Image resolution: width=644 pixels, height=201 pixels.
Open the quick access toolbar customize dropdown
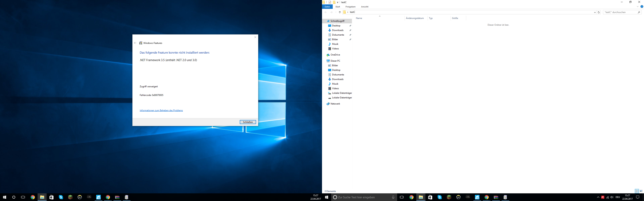tap(338, 2)
